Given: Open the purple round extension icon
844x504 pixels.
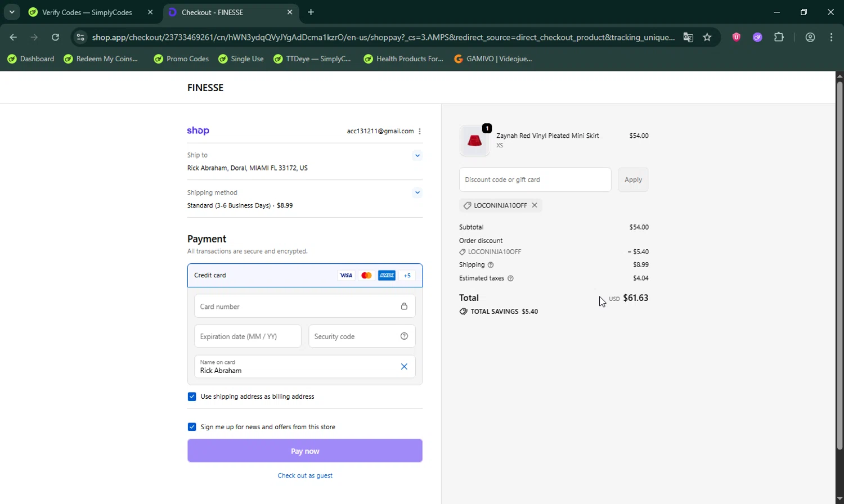Looking at the screenshot, I should 757,37.
